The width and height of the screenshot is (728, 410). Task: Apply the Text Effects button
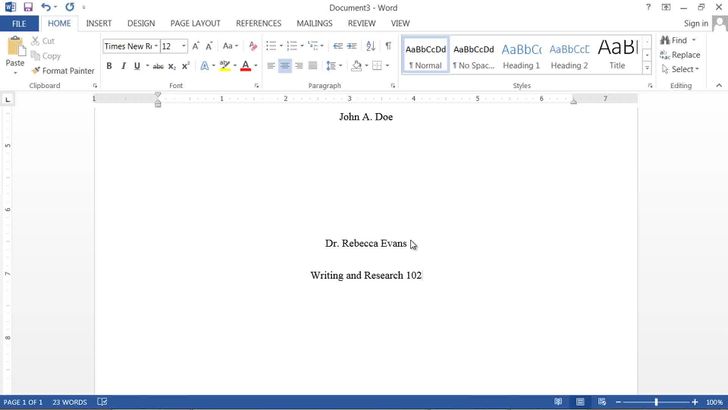204,66
